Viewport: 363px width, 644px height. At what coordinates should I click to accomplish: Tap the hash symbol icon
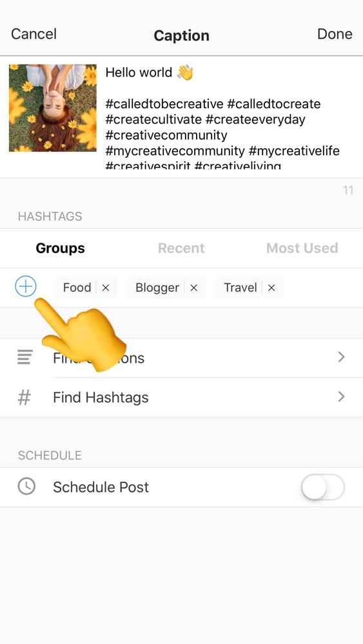[x=25, y=397]
